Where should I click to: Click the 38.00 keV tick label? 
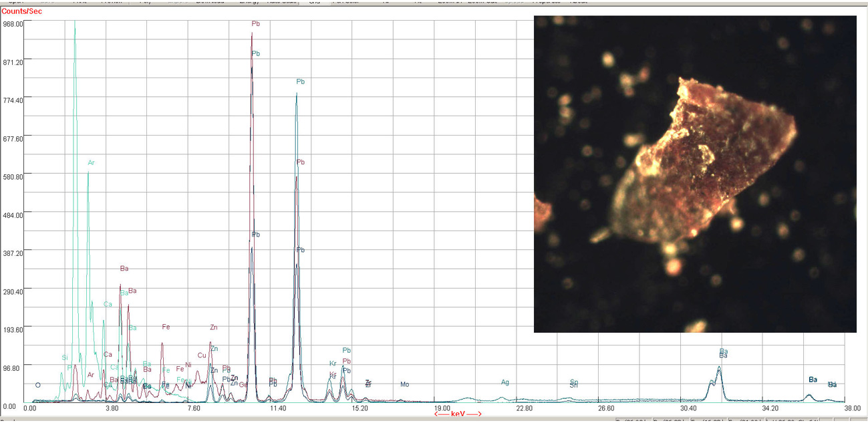(x=852, y=408)
